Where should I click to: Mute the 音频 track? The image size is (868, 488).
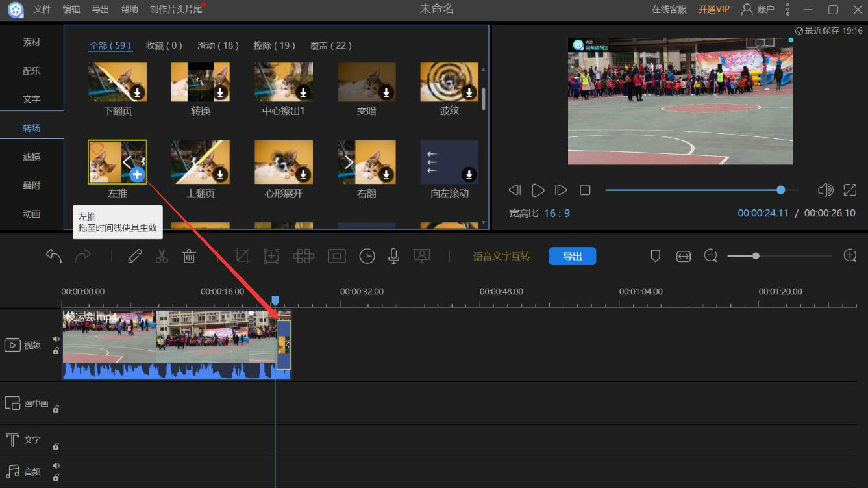56,466
